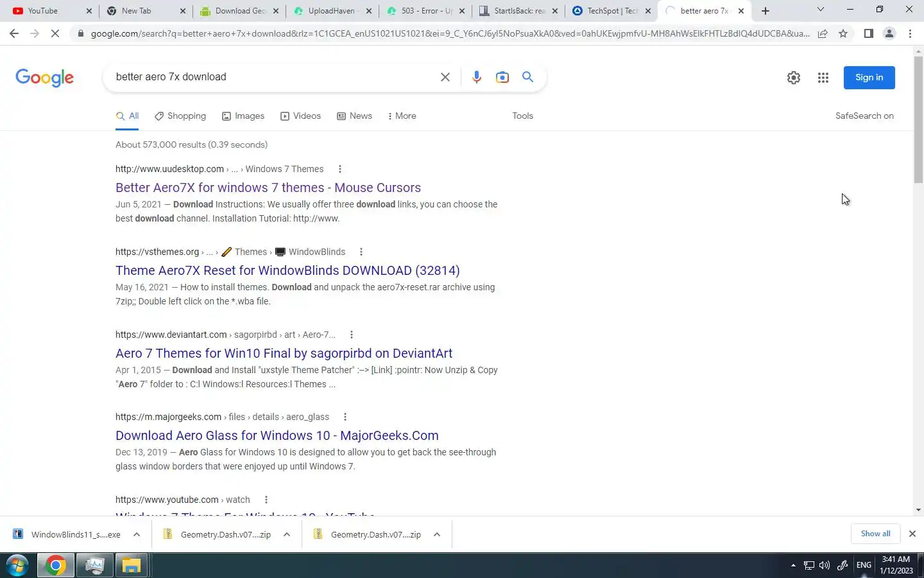Click Show all downloads
The image size is (924, 578).
click(875, 534)
